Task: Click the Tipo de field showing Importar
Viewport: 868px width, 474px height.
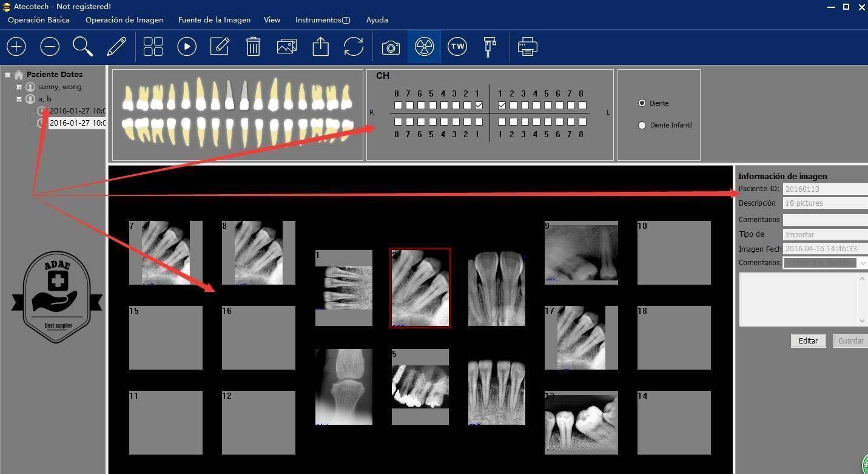Action: coord(825,234)
